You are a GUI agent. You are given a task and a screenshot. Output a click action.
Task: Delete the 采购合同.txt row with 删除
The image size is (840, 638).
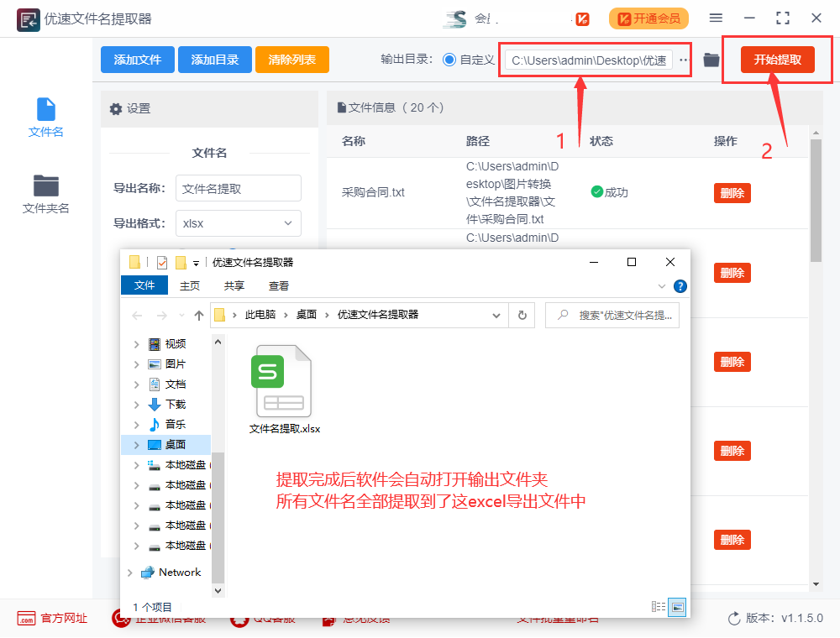click(x=732, y=193)
